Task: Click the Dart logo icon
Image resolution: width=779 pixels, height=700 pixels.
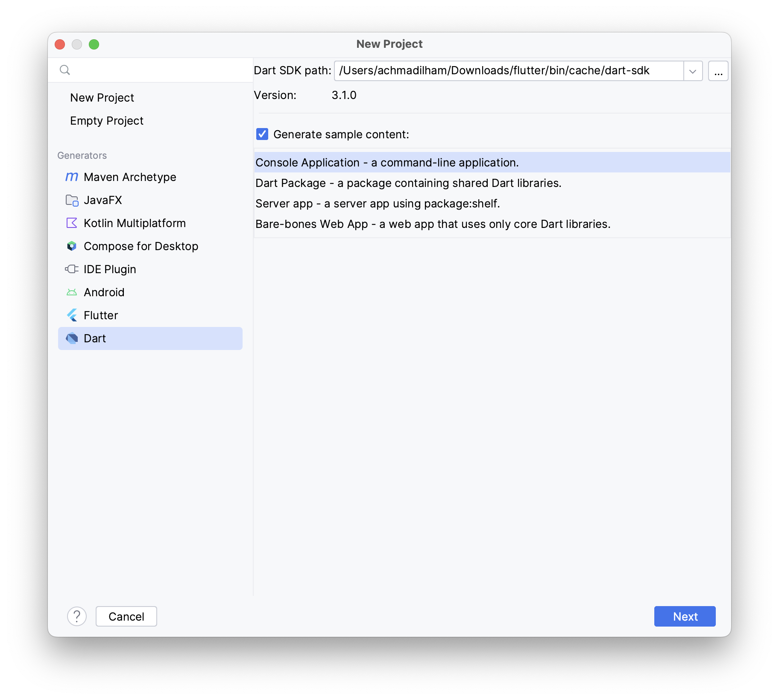Action: pos(72,338)
